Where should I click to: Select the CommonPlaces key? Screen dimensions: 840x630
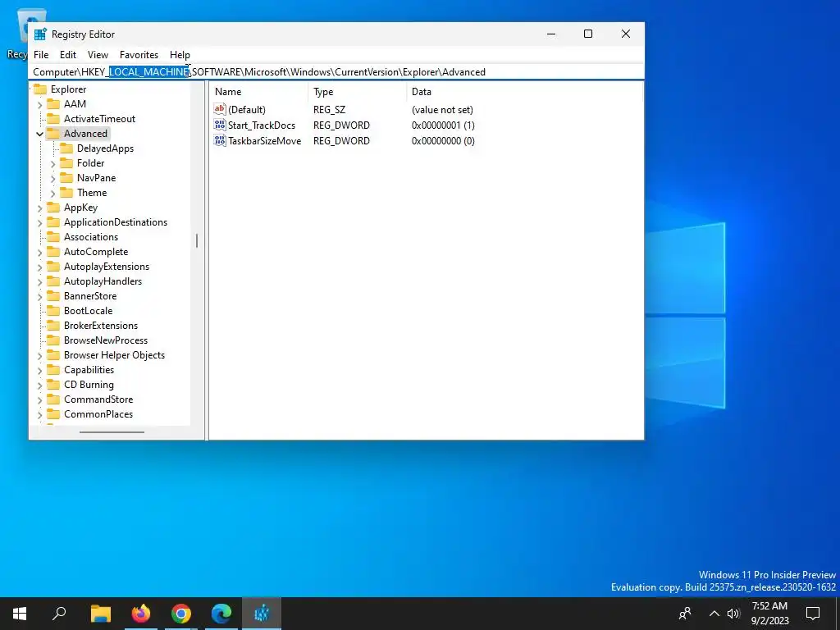click(98, 414)
